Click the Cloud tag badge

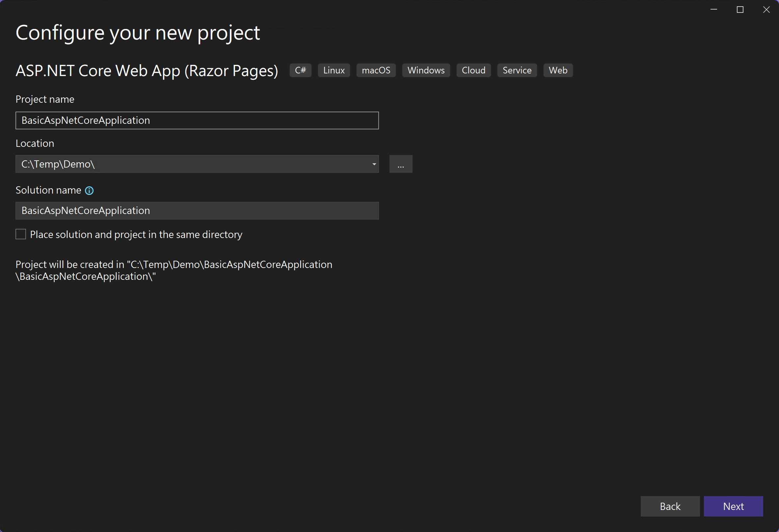pos(473,70)
